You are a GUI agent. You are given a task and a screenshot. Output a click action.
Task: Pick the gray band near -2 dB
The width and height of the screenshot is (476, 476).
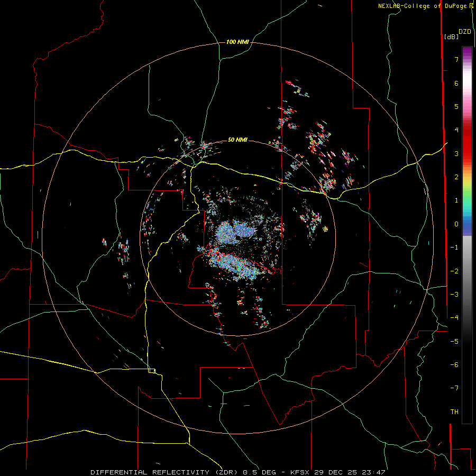coord(467,271)
